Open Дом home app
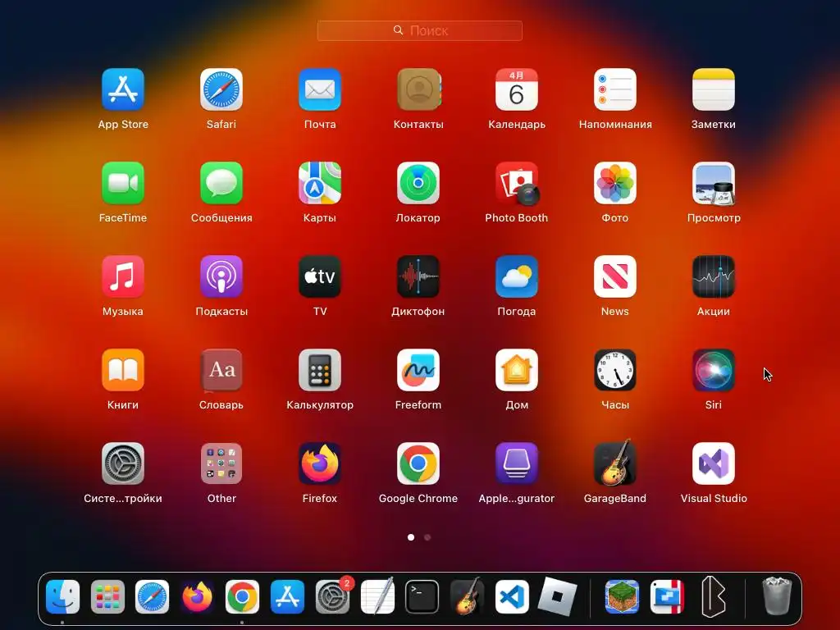The image size is (840, 630). click(517, 370)
